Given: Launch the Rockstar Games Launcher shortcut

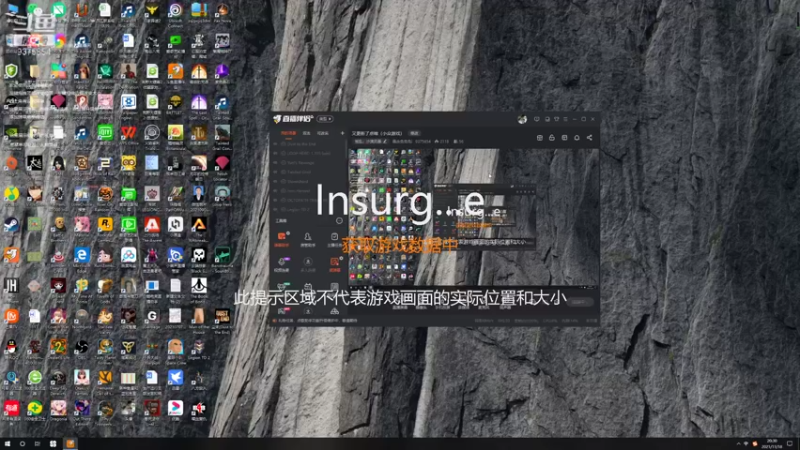Looking at the screenshot, I should 105,224.
